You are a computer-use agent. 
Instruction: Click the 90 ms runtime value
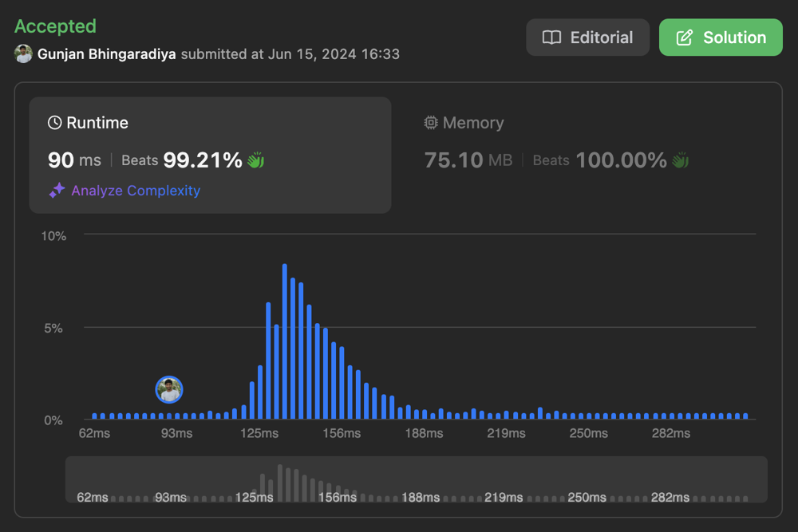tap(74, 160)
